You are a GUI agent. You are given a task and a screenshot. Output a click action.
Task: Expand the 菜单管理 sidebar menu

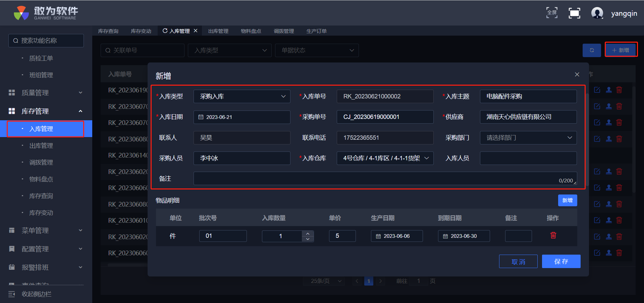point(80,230)
